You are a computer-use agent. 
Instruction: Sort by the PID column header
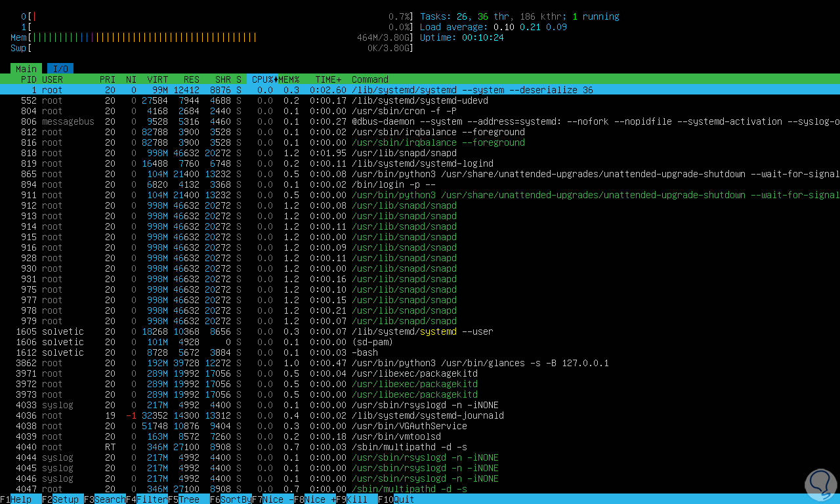pos(29,79)
